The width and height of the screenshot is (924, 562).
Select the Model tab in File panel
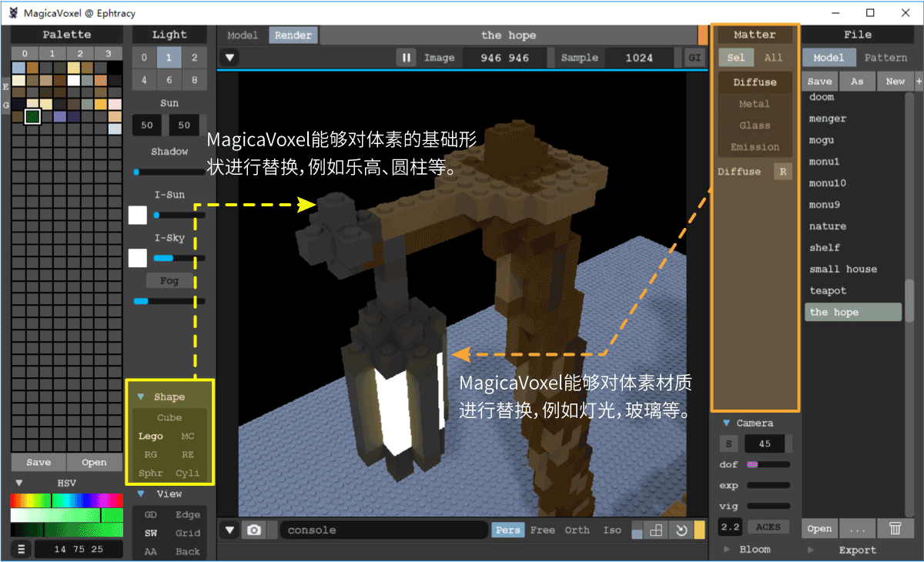point(829,58)
